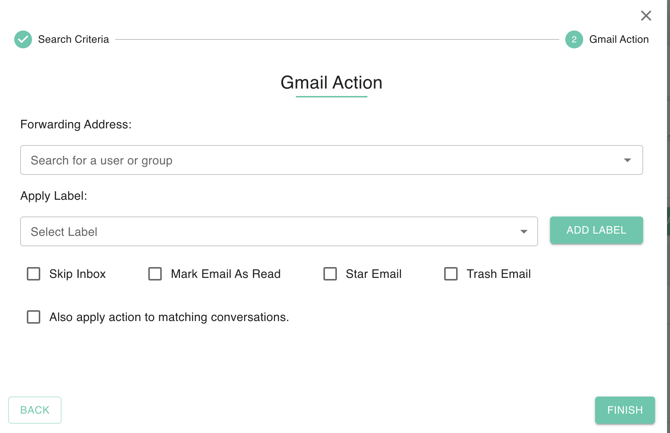Toggle the Star Email checkbox
Screen dimensions: 670x433
pos(330,274)
